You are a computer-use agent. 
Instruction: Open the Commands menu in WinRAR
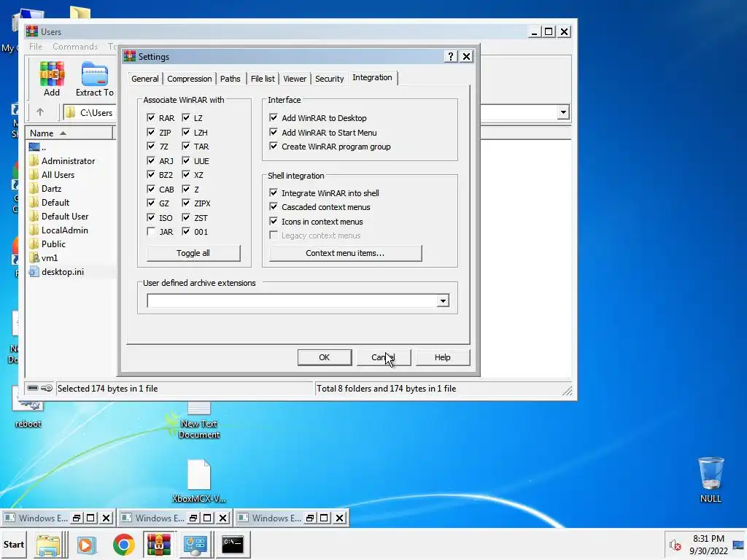75,46
